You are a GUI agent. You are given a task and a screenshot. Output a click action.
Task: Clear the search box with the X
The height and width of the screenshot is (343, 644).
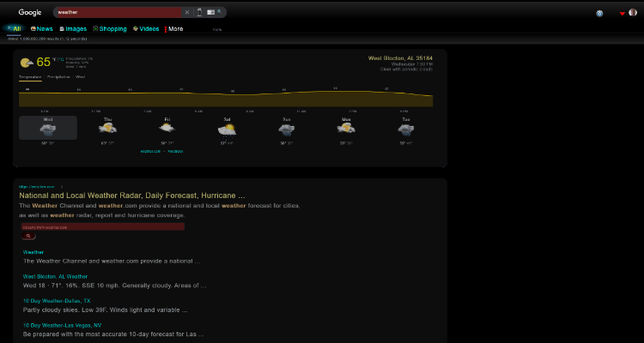click(x=187, y=12)
